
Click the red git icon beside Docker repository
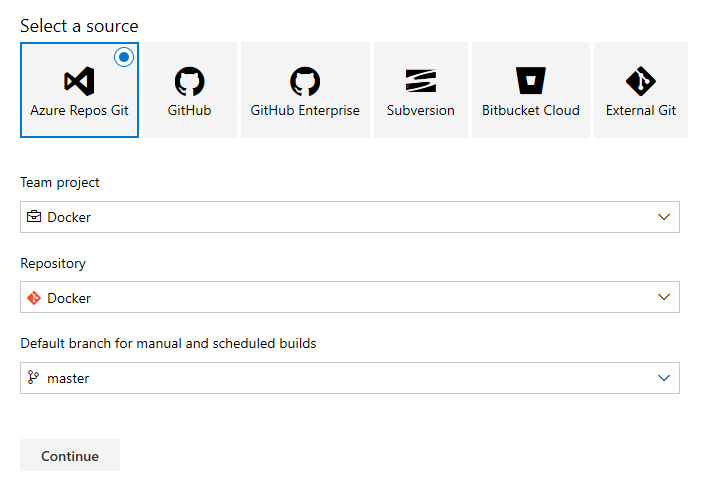(x=34, y=298)
